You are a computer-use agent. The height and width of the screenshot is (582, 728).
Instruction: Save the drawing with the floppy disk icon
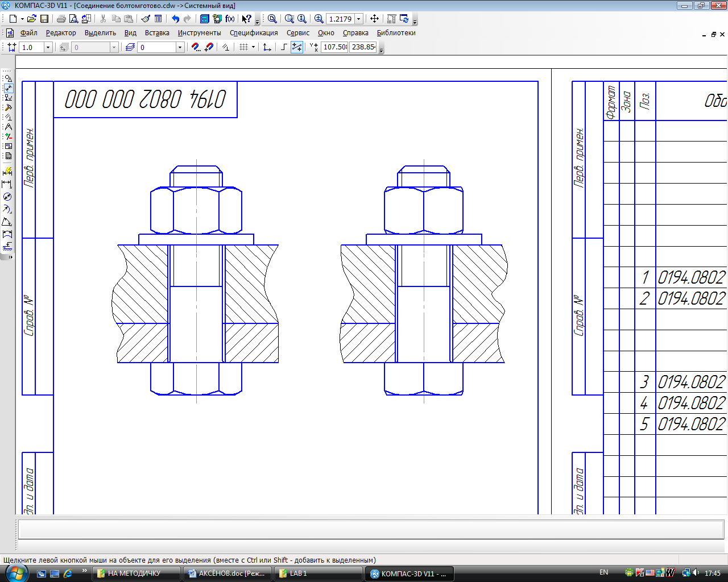click(44, 19)
